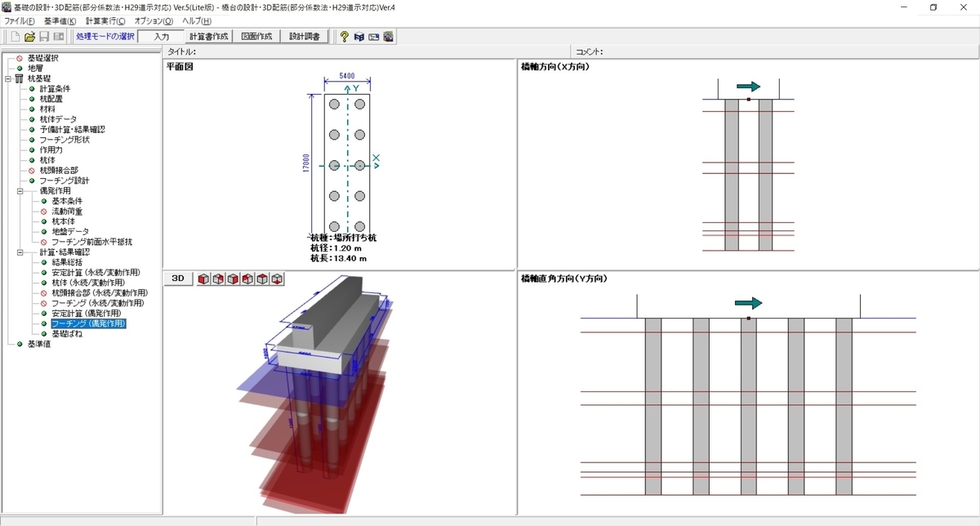Select bottom-face red cube view icon
Image resolution: width=980 pixels, height=526 pixels.
coord(278,279)
